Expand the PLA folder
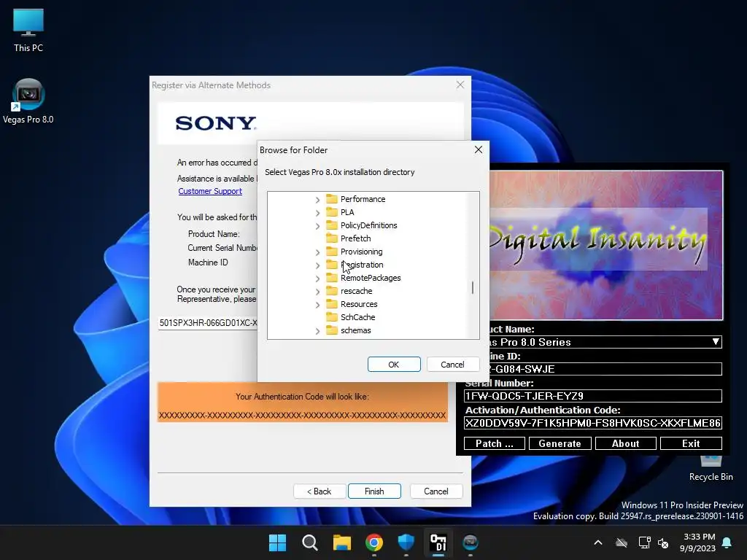The image size is (747, 560). tap(318, 212)
